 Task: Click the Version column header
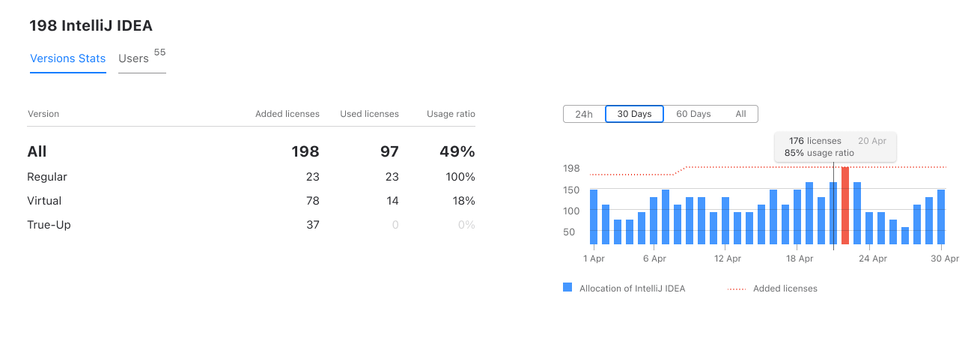(43, 114)
